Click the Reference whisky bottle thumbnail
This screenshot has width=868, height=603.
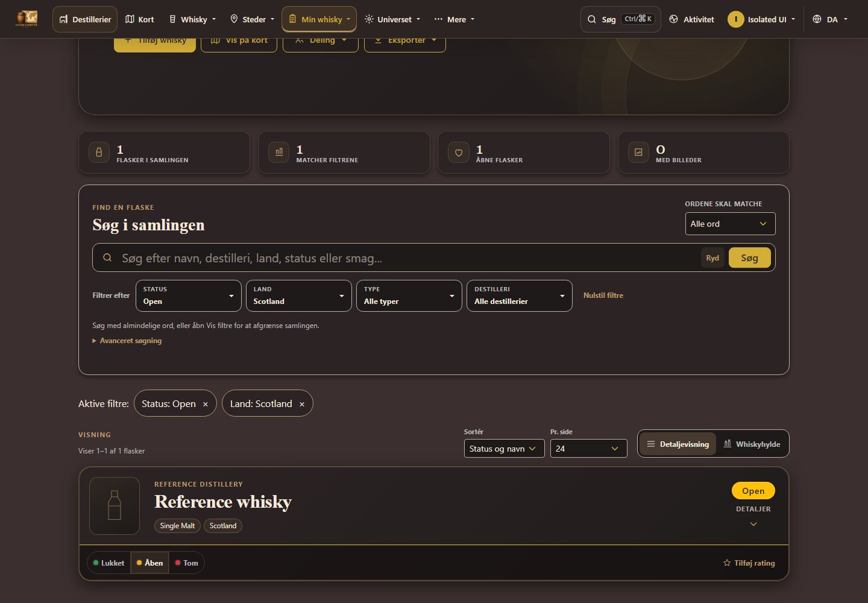115,506
